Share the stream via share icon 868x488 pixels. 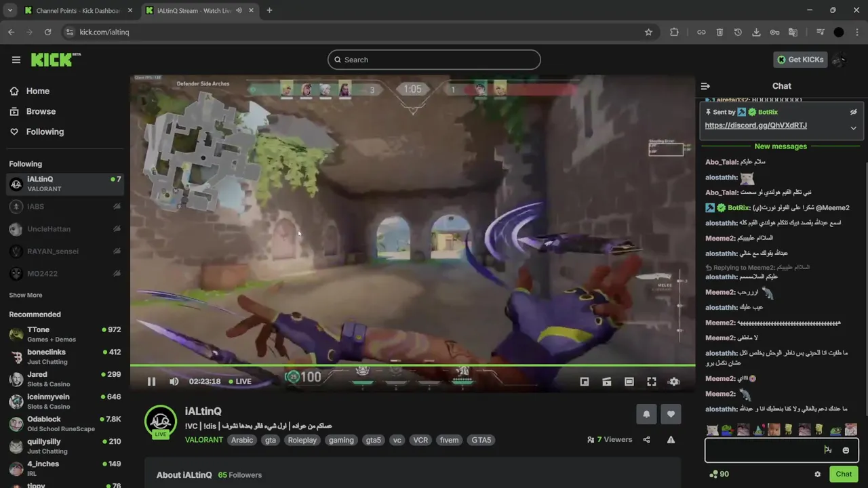tap(646, 440)
